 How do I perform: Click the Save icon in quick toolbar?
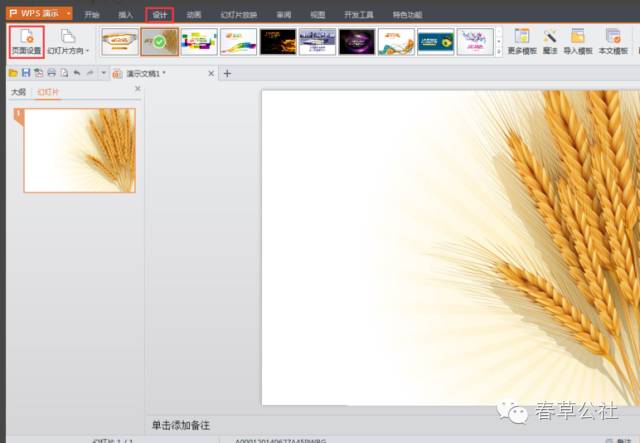tap(26, 73)
